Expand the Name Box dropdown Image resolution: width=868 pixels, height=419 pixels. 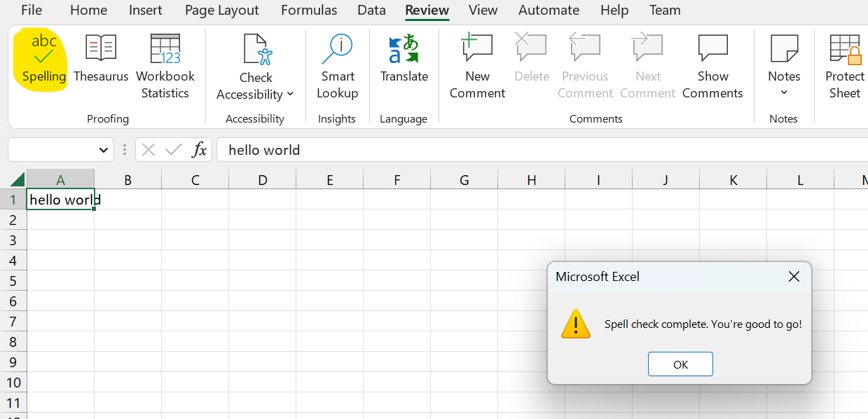click(x=104, y=150)
